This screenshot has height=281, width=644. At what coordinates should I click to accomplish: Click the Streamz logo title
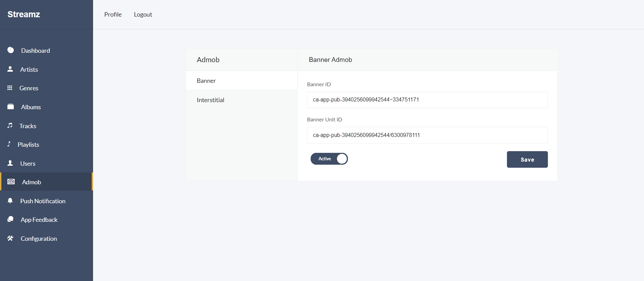coord(24,14)
